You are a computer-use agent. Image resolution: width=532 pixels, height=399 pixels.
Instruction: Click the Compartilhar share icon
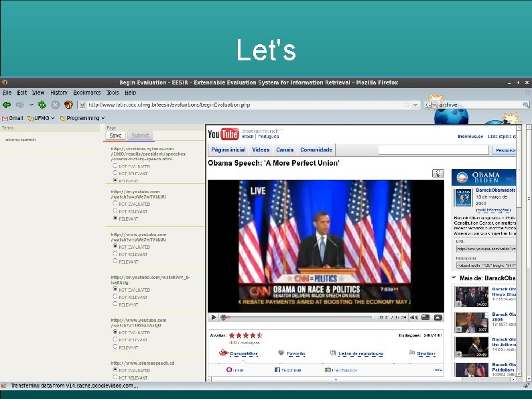(x=224, y=353)
